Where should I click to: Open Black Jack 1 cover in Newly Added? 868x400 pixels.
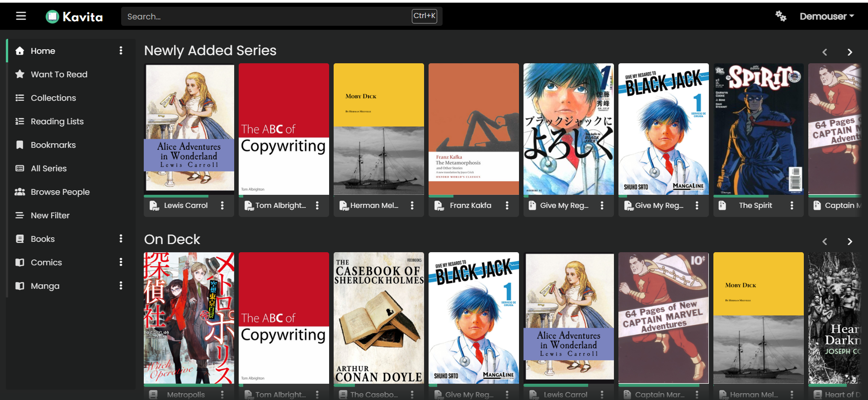(x=664, y=129)
